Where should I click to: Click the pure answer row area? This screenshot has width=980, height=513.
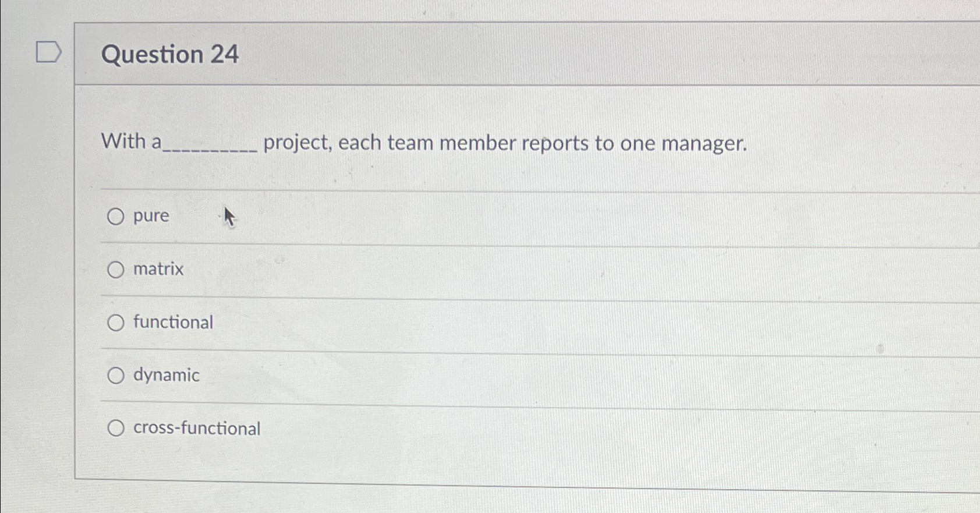(408, 216)
